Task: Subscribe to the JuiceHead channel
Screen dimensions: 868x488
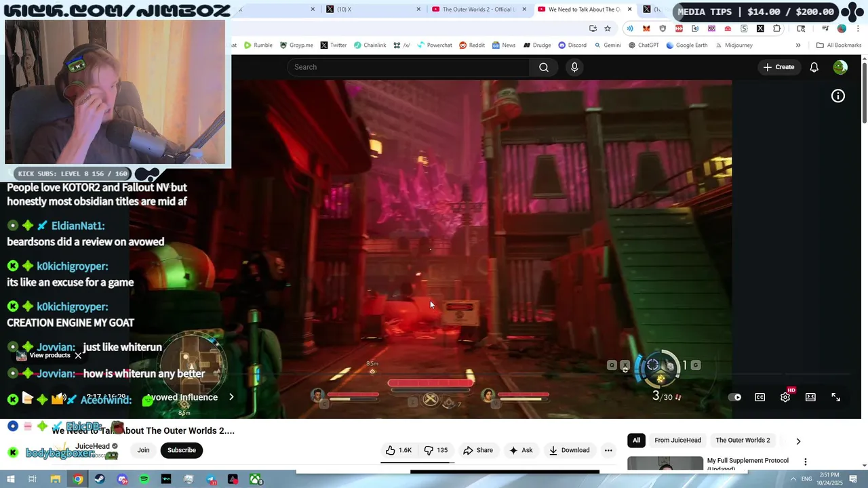Action: pyautogui.click(x=181, y=450)
